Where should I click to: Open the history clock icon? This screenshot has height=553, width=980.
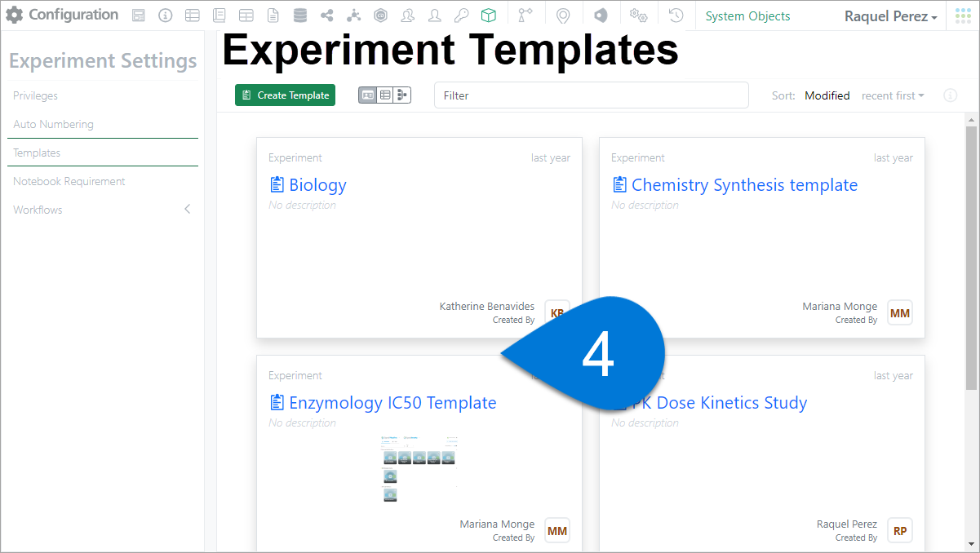pyautogui.click(x=676, y=15)
